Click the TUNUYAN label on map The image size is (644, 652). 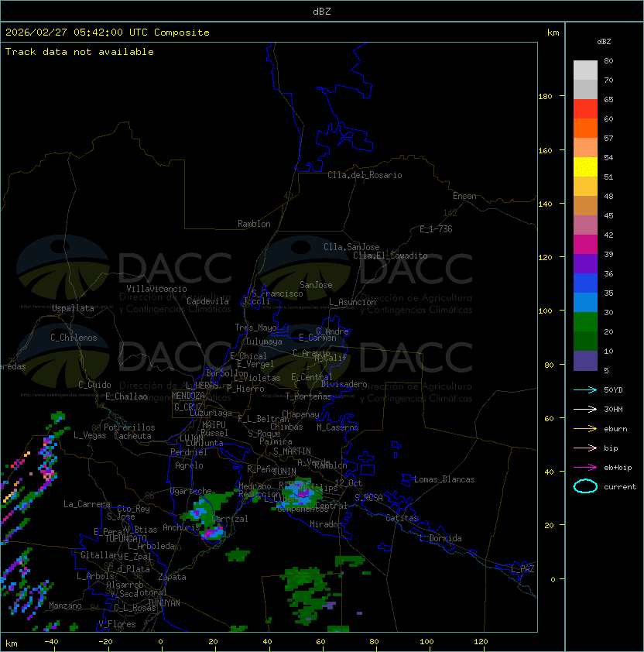point(164,603)
